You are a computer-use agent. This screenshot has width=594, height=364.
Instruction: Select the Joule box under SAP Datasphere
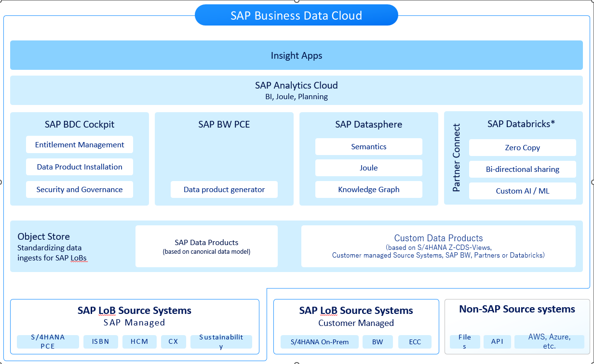coord(369,168)
